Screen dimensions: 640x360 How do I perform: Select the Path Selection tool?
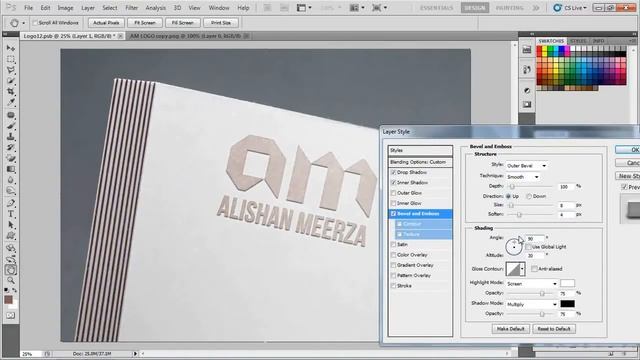[11, 225]
